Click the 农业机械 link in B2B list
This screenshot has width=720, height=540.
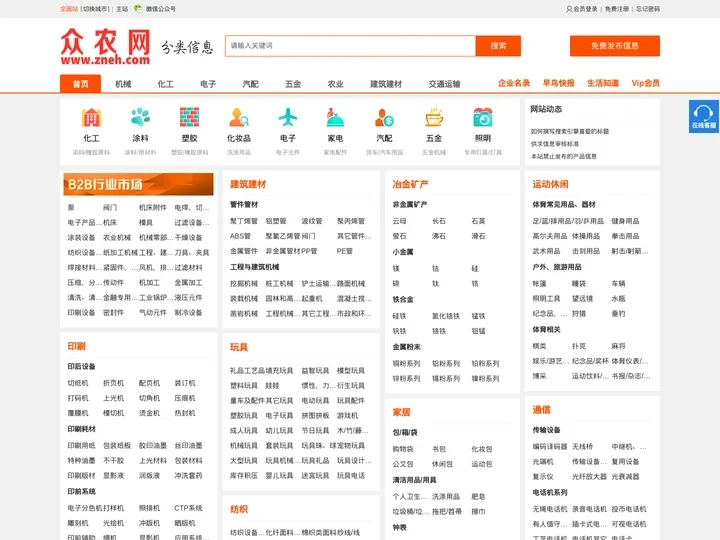pos(117,237)
